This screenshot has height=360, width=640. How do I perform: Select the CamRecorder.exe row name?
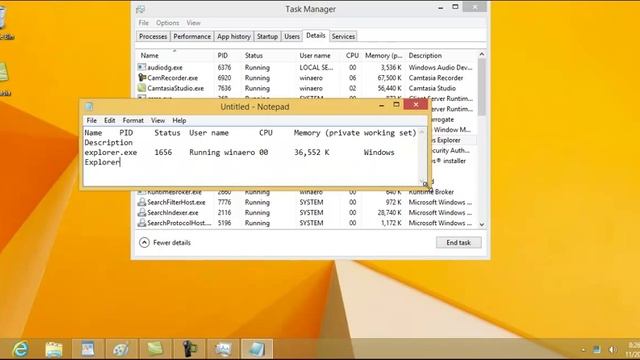tap(172, 78)
